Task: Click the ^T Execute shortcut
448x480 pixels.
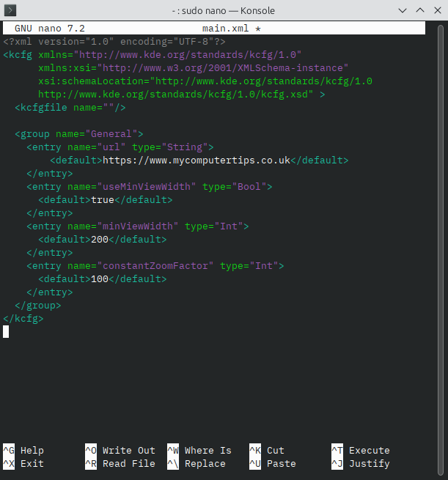Action: pyautogui.click(x=361, y=451)
